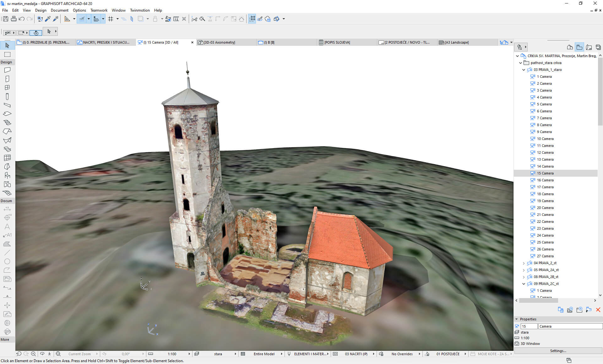This screenshot has height=364, width=603.
Task: Switch Navigator to View Map
Action: click(x=579, y=47)
